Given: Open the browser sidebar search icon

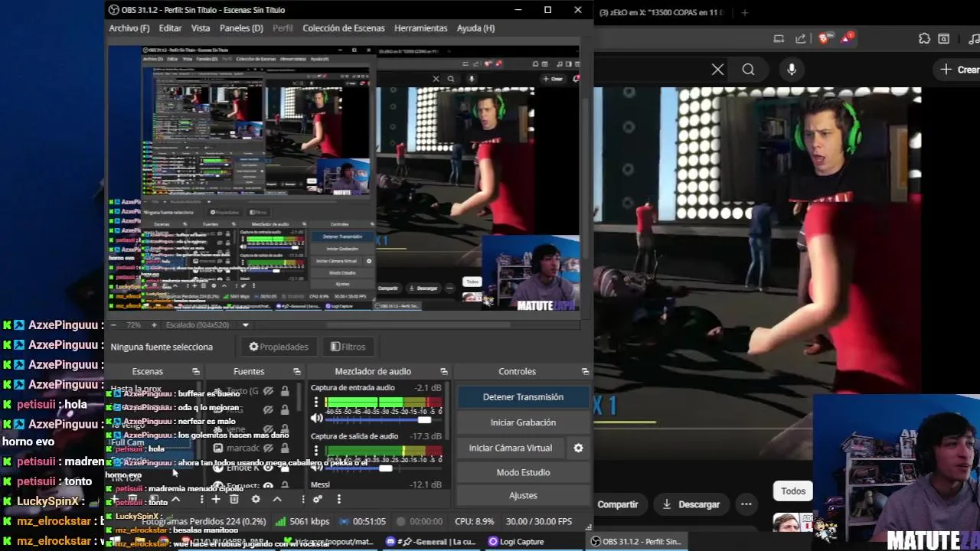Looking at the screenshot, I should [944, 38].
